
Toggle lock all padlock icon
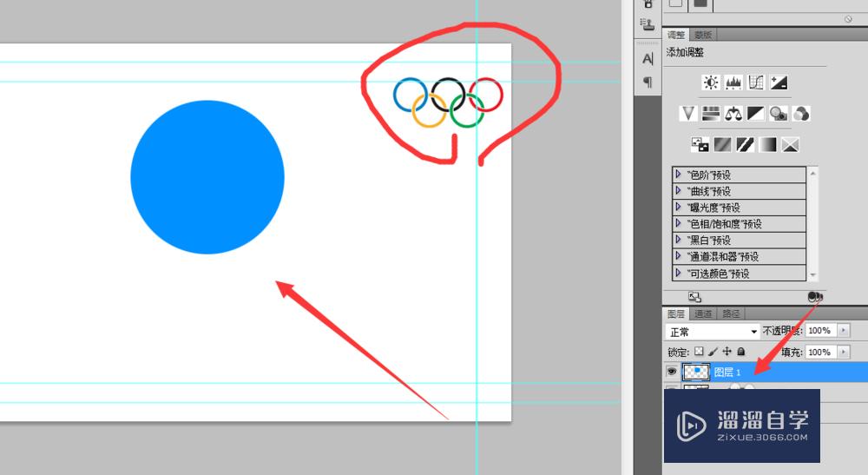pyautogui.click(x=741, y=352)
